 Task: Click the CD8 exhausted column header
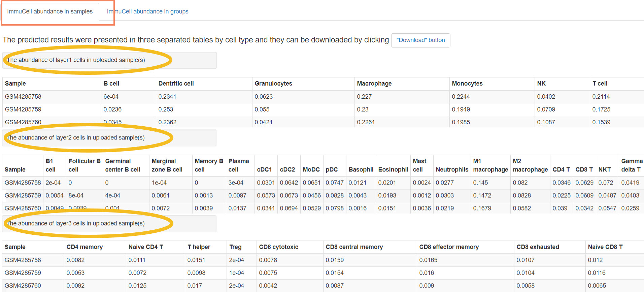[x=538, y=247]
